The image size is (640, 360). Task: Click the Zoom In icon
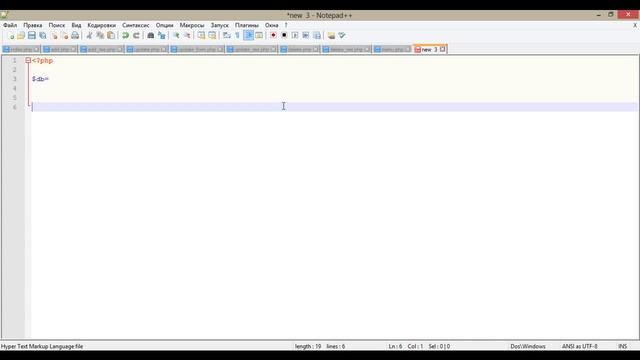pos(176,36)
